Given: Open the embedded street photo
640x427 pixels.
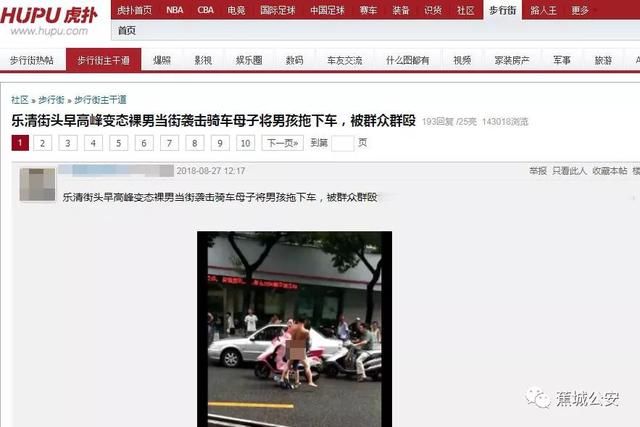Looking at the screenshot, I should 294,329.
